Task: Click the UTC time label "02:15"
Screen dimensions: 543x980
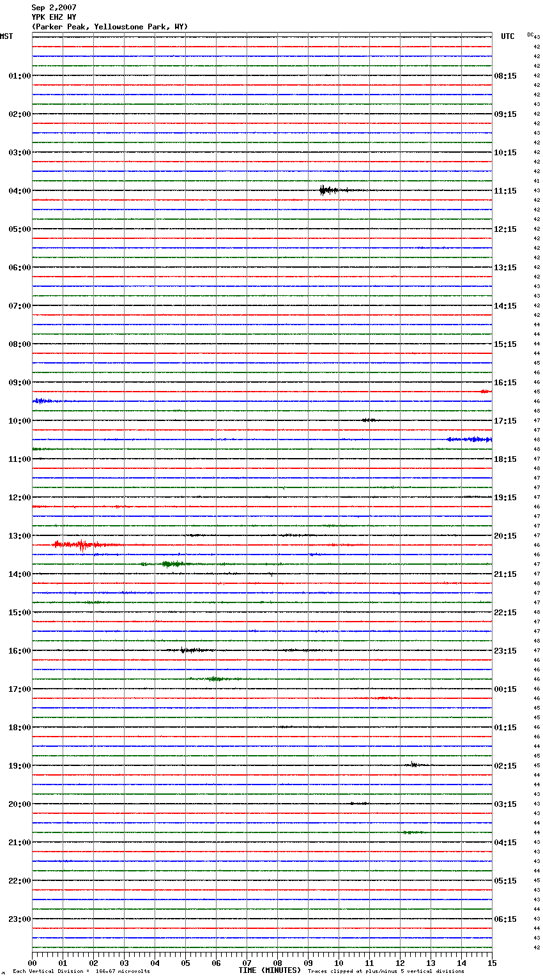Action: tap(505, 766)
